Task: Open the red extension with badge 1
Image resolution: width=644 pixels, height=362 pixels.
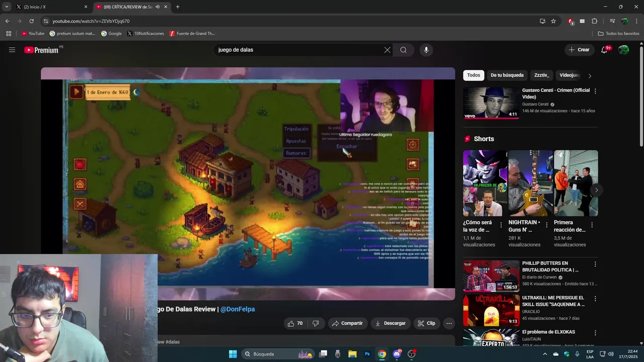Action: [x=571, y=21]
